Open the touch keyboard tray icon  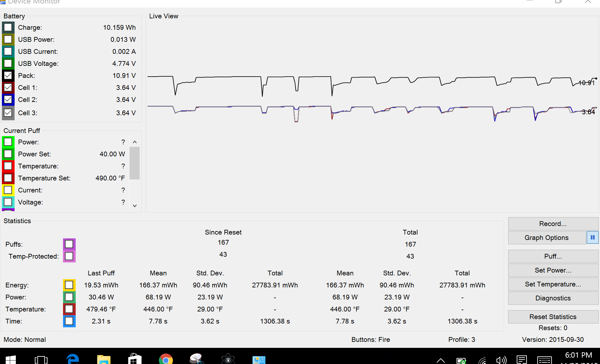coord(544,360)
